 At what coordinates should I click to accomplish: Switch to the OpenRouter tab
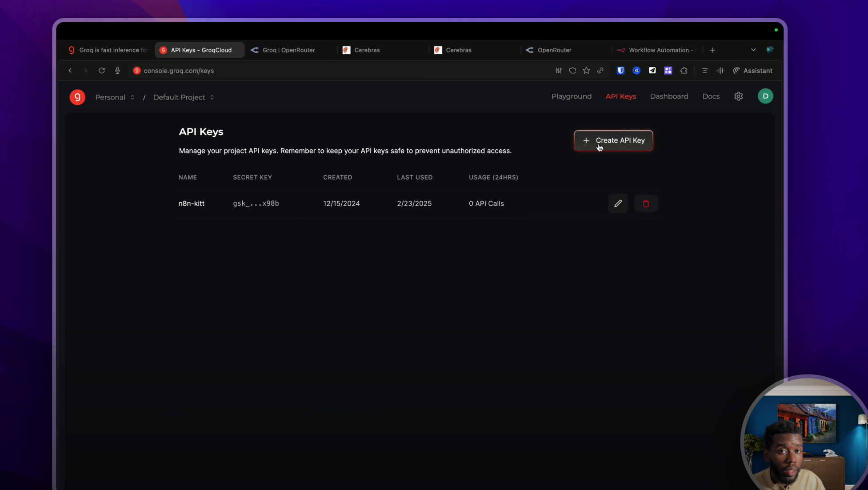(x=565, y=50)
